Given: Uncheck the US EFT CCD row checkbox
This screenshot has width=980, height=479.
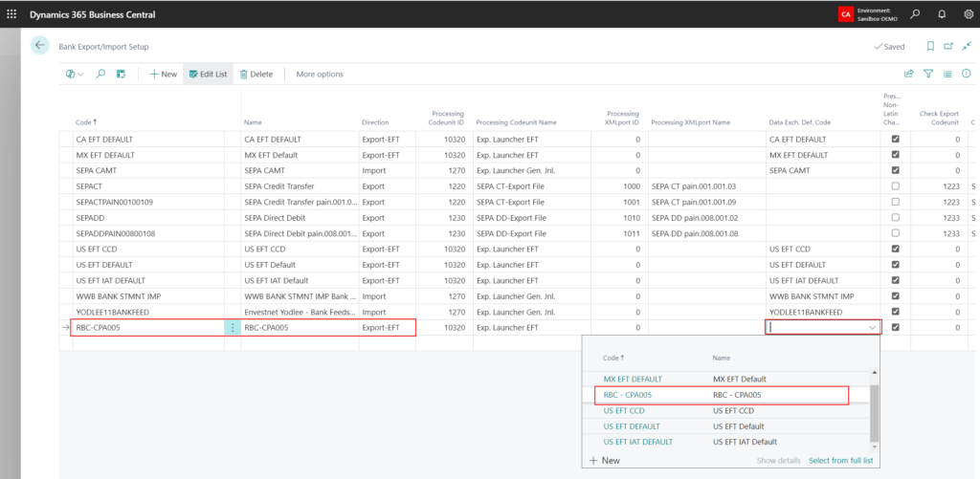Looking at the screenshot, I should pyautogui.click(x=895, y=249).
